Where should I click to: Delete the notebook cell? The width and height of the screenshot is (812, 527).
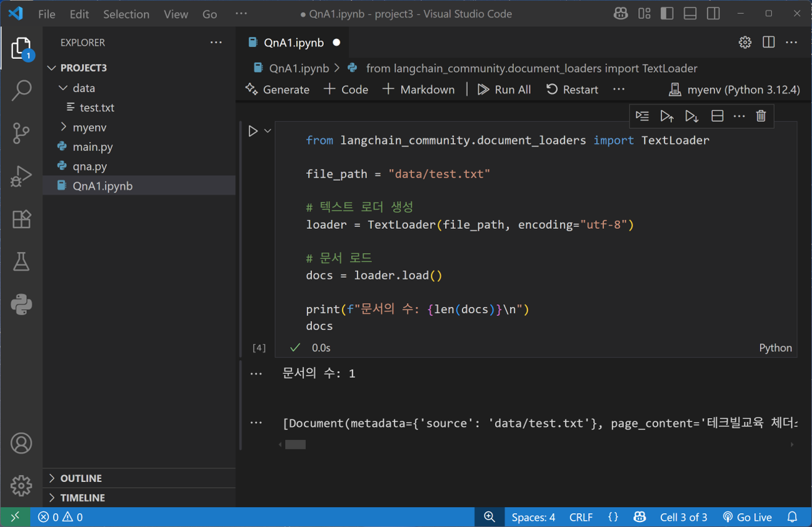pos(761,116)
